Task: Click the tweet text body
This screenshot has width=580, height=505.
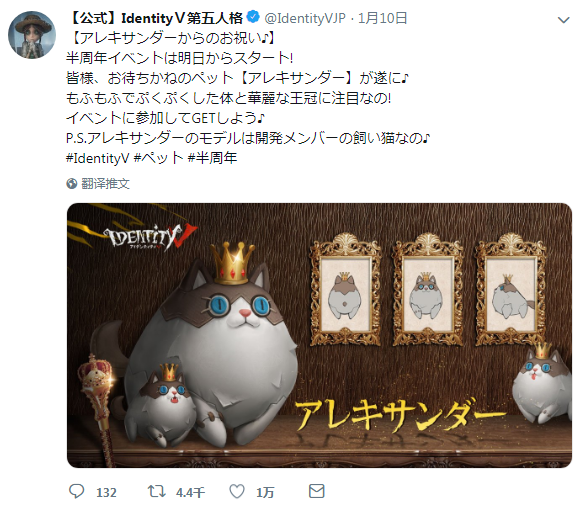Action: [x=248, y=98]
